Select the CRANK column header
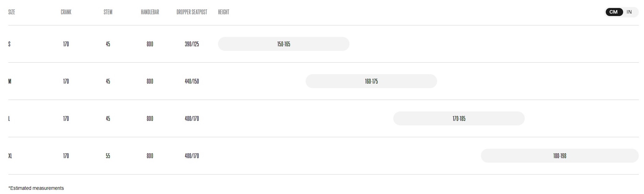The height and width of the screenshot is (194, 644). (66, 12)
